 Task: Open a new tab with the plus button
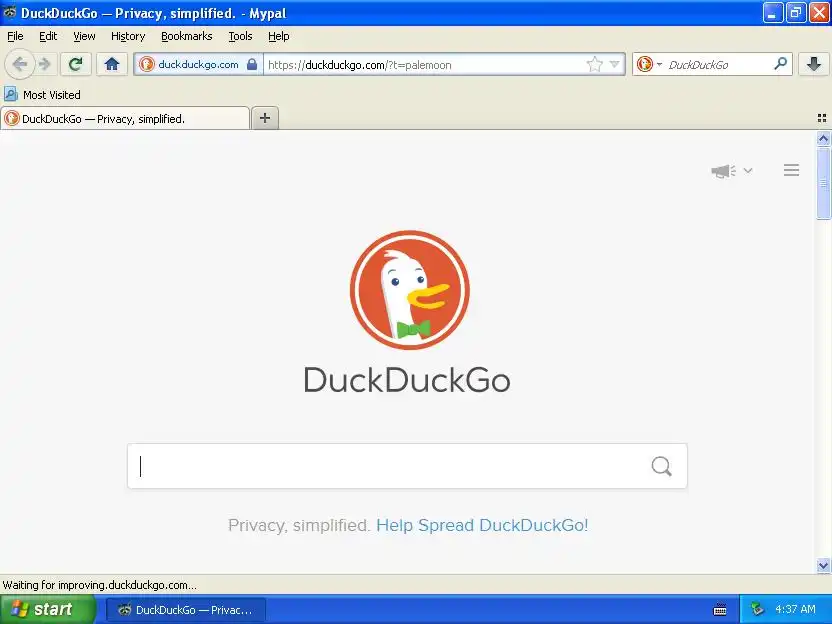(265, 118)
